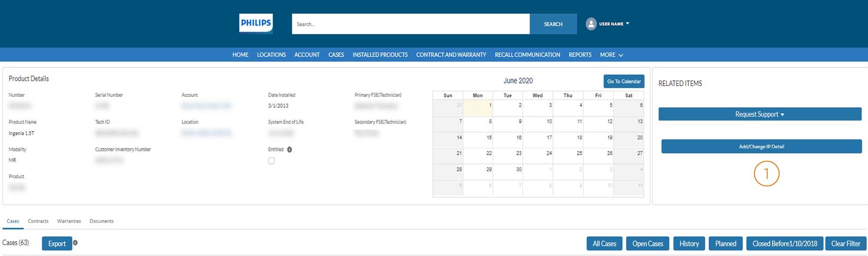
Task: Export the cases list
Action: click(x=57, y=243)
